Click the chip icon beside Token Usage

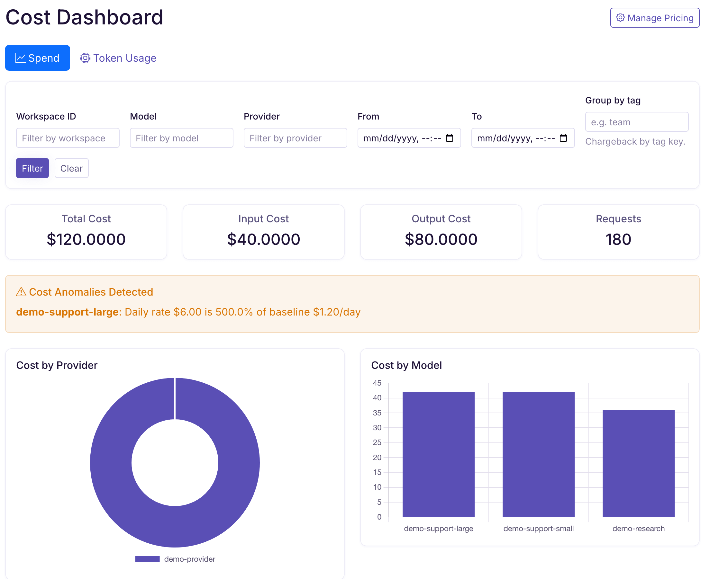[85, 58]
